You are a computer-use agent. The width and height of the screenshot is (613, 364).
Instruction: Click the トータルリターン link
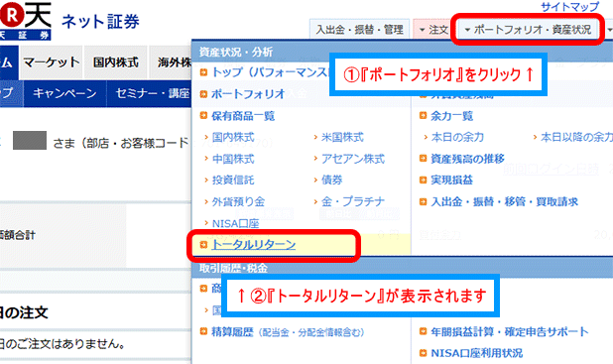pyautogui.click(x=253, y=245)
